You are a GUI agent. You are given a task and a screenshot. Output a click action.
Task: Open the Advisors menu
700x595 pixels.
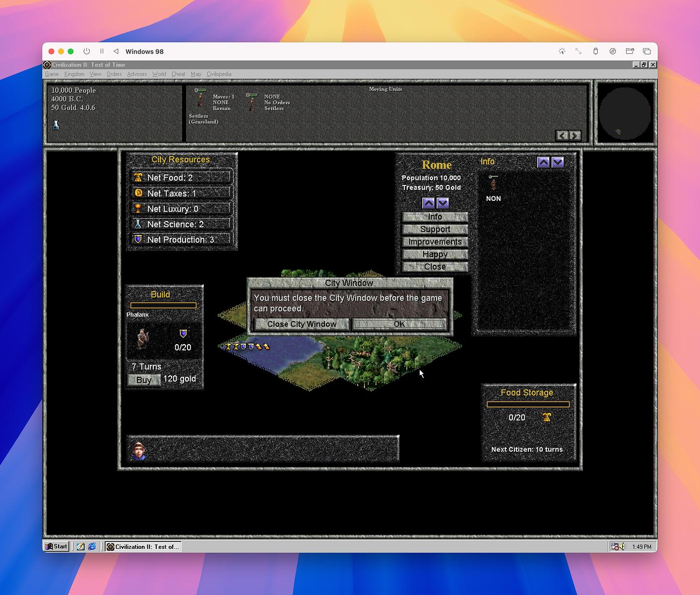tap(137, 74)
